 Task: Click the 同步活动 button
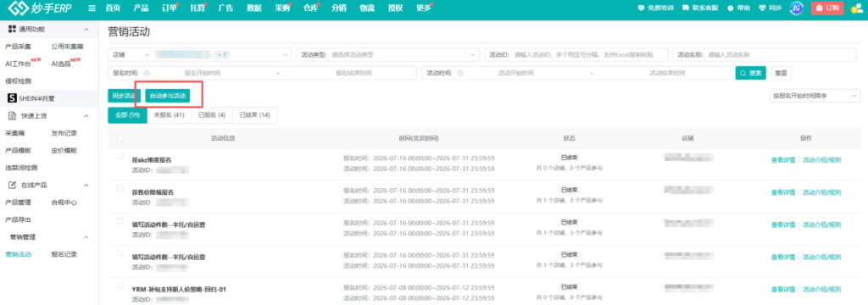coord(124,96)
